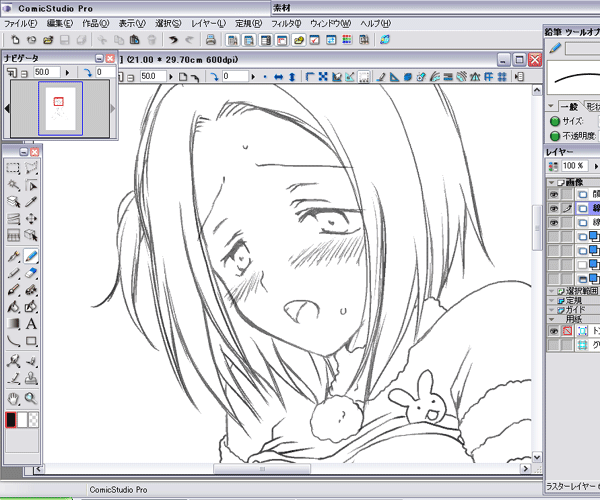Toggle visibility eye of first image layer
600x500 pixels.
(553, 194)
